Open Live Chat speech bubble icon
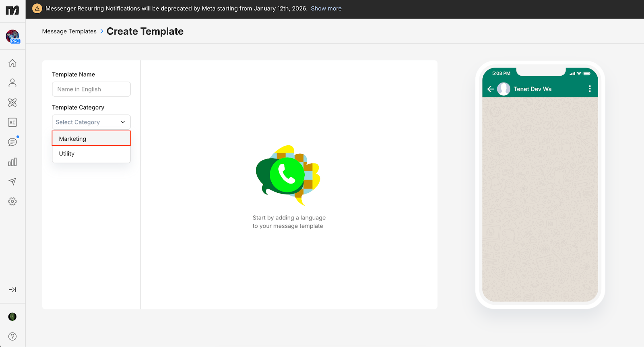This screenshot has width=644, height=347. pyautogui.click(x=12, y=142)
